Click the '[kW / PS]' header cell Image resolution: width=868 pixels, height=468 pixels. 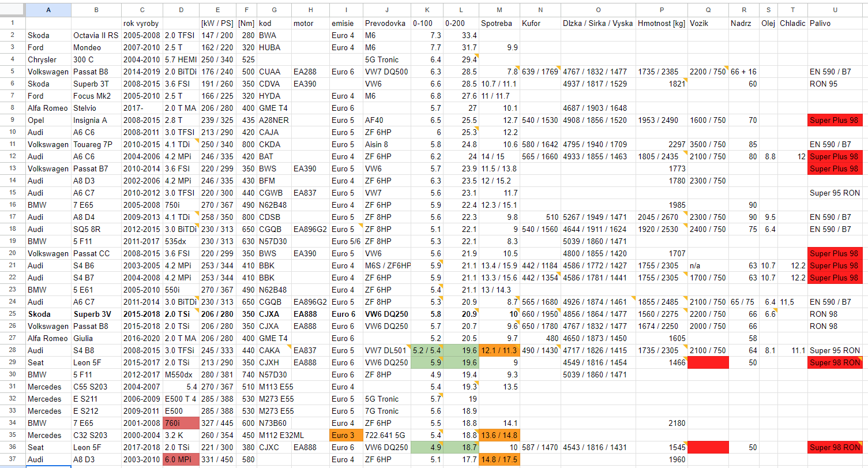coord(218,23)
